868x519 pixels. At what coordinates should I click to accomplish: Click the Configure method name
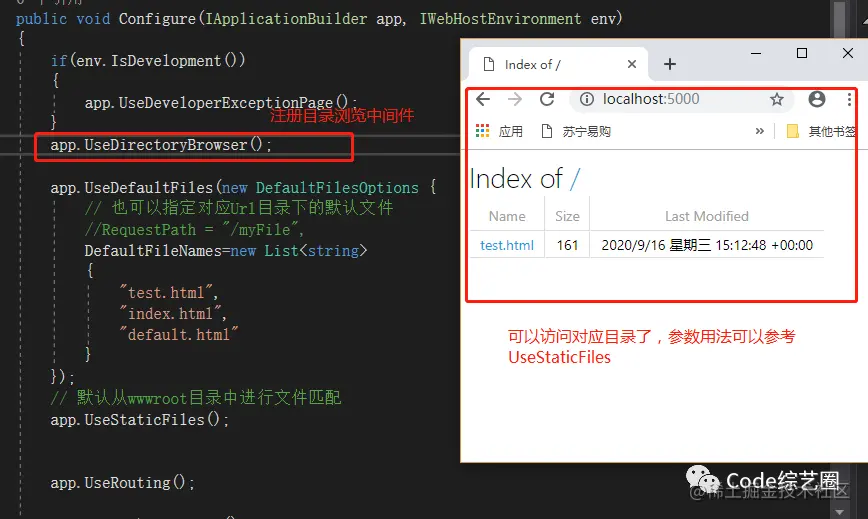pyautogui.click(x=157, y=19)
